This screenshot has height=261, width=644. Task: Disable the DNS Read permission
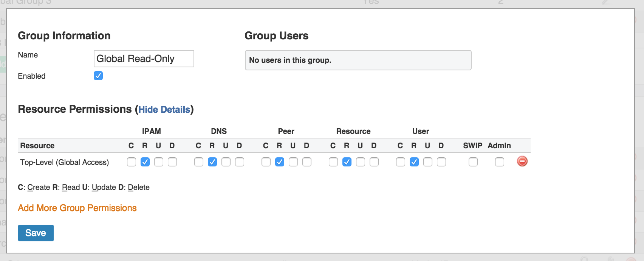[x=212, y=162]
